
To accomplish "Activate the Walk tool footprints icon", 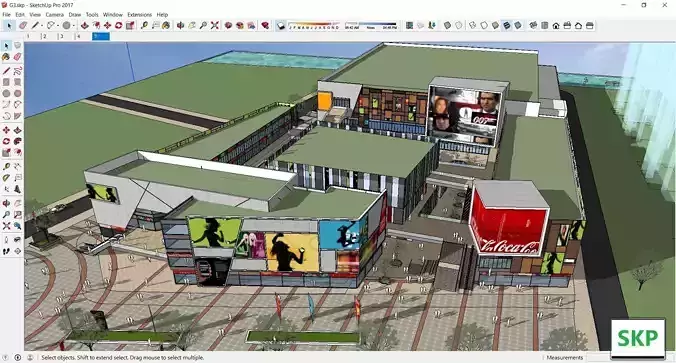I will (6, 251).
